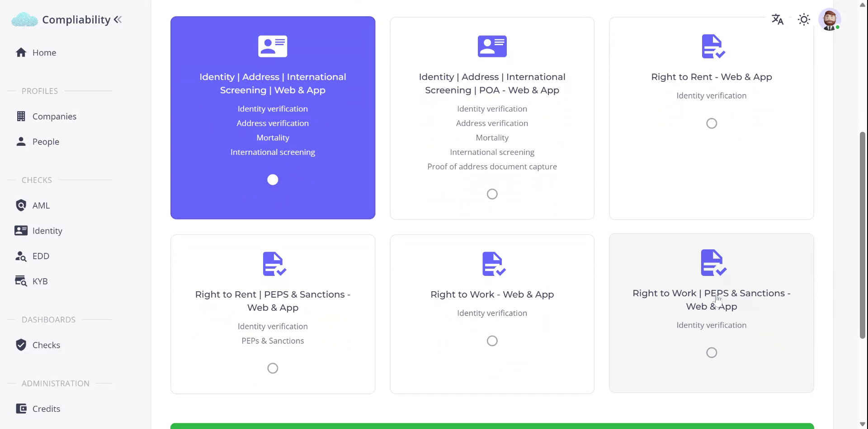Click the vertical page scrollbar thumb
This screenshot has width=868, height=429.
point(862,235)
